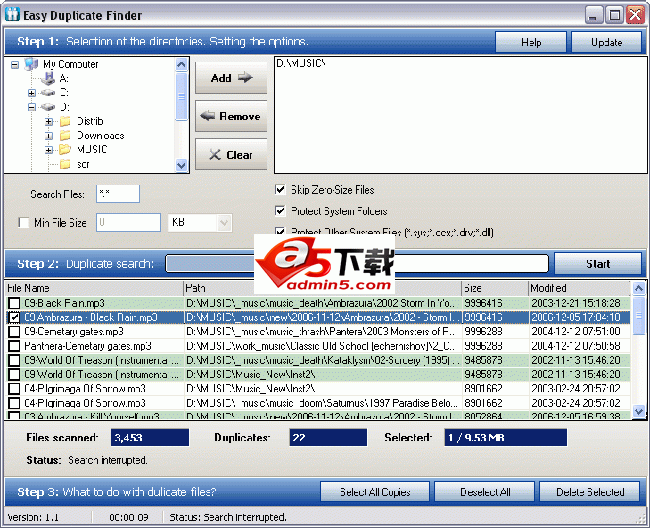Close the Easy Duplicate Finder window

[x=635, y=15]
